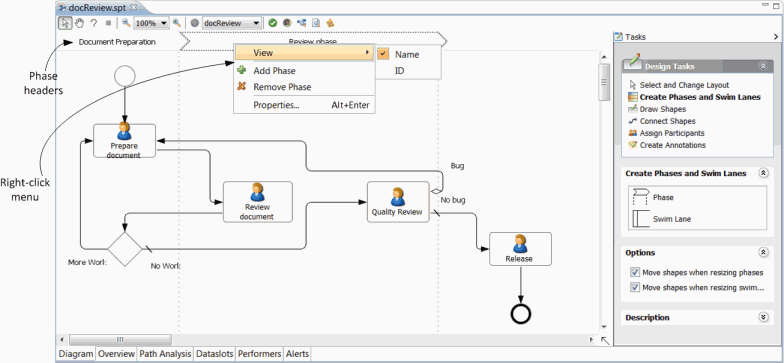The width and height of the screenshot is (784, 363).
Task: Toggle Move shapes when resizing phases
Action: [x=635, y=272]
